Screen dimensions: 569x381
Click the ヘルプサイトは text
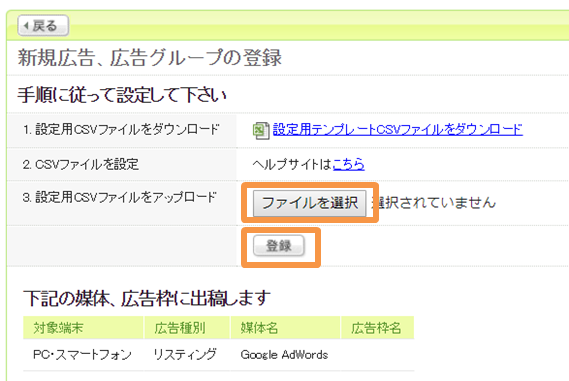(292, 164)
